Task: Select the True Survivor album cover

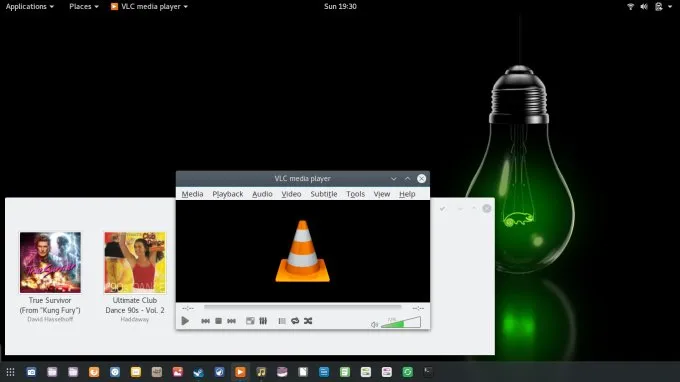Action: [50, 262]
